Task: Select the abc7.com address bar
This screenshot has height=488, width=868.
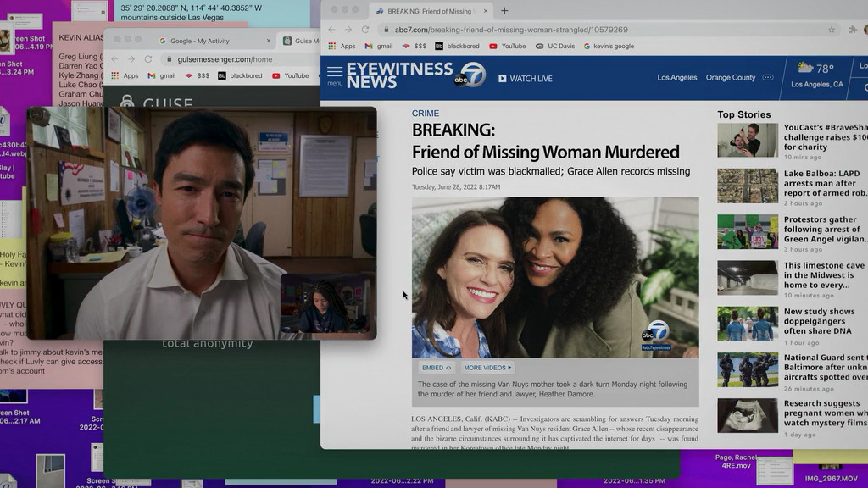Action: click(606, 30)
